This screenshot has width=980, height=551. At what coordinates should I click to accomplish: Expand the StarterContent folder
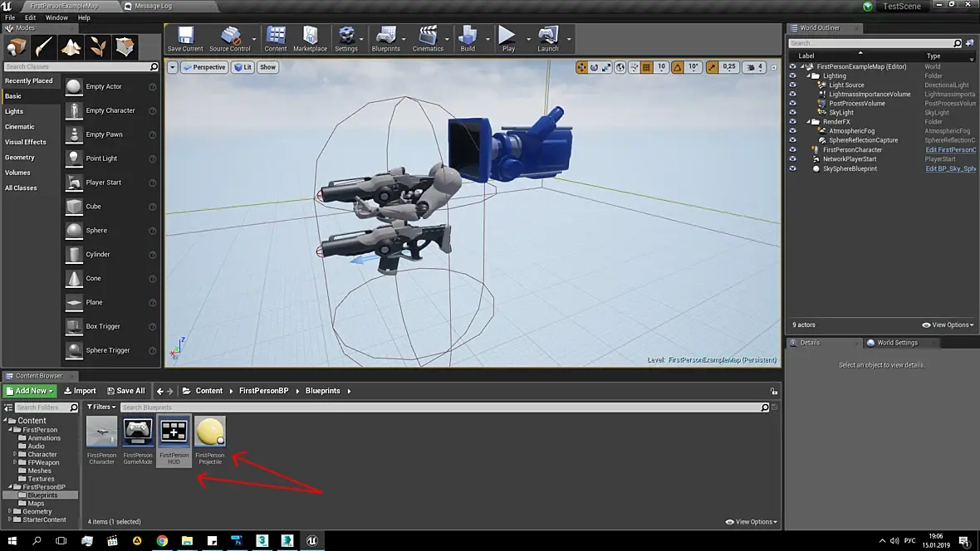9,519
